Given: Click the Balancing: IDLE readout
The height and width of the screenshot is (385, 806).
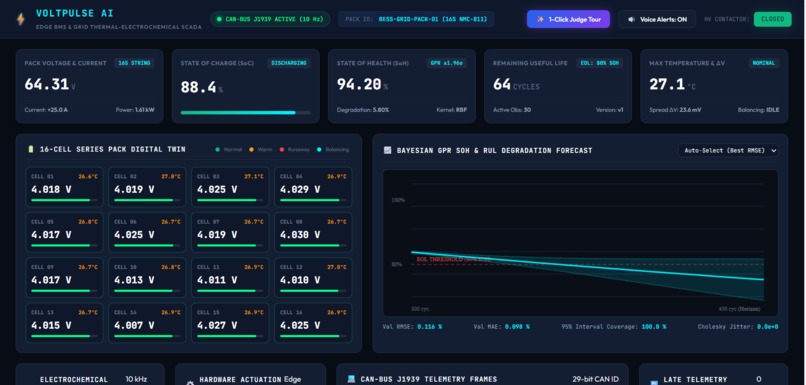Looking at the screenshot, I should point(759,109).
